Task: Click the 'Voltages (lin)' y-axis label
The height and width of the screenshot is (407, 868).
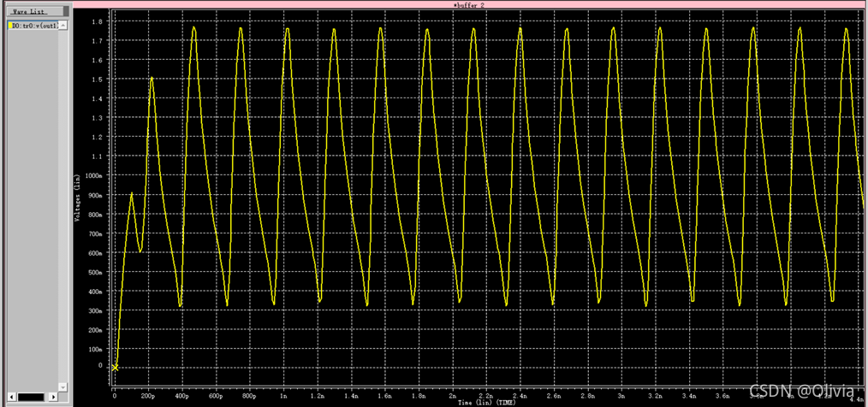Action: tap(78, 198)
